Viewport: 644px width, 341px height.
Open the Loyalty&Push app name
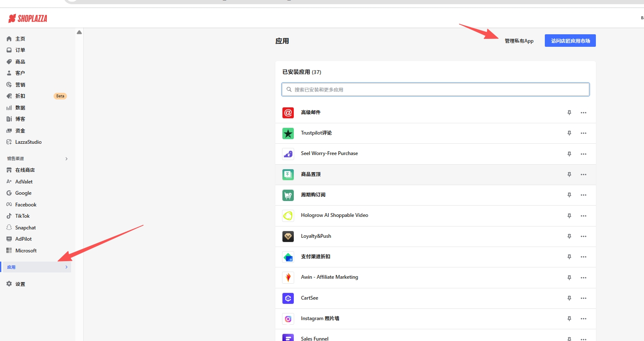click(x=316, y=236)
